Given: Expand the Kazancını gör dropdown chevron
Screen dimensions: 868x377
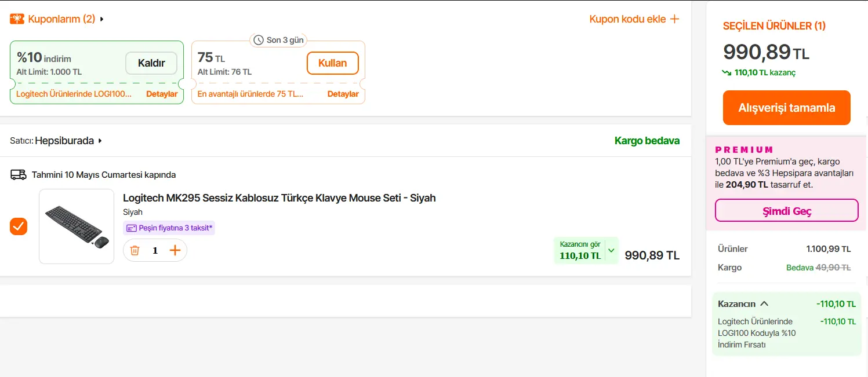Looking at the screenshot, I should coord(611,250).
